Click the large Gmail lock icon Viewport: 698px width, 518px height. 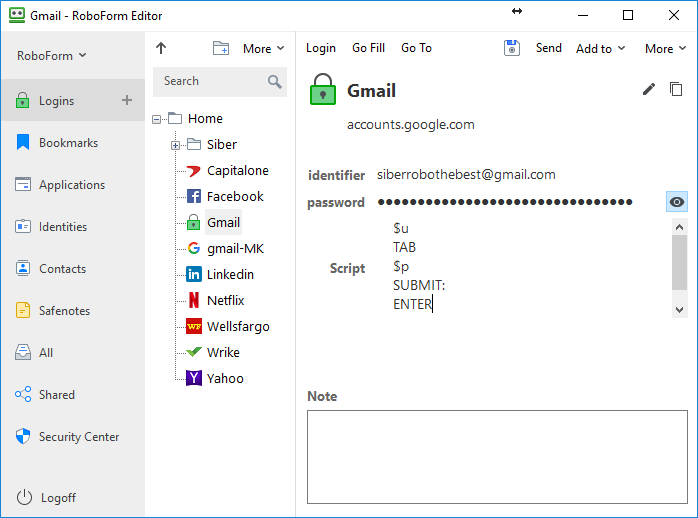pyautogui.click(x=322, y=89)
